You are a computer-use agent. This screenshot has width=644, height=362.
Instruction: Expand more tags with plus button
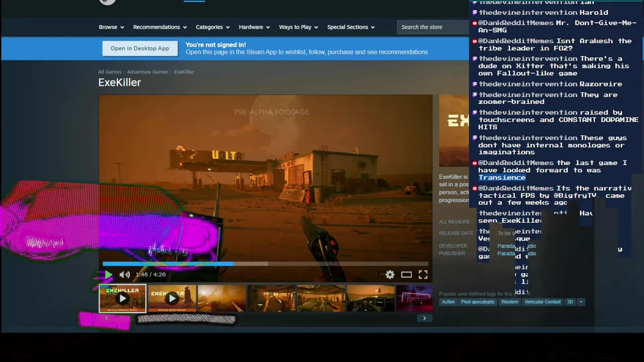581,302
